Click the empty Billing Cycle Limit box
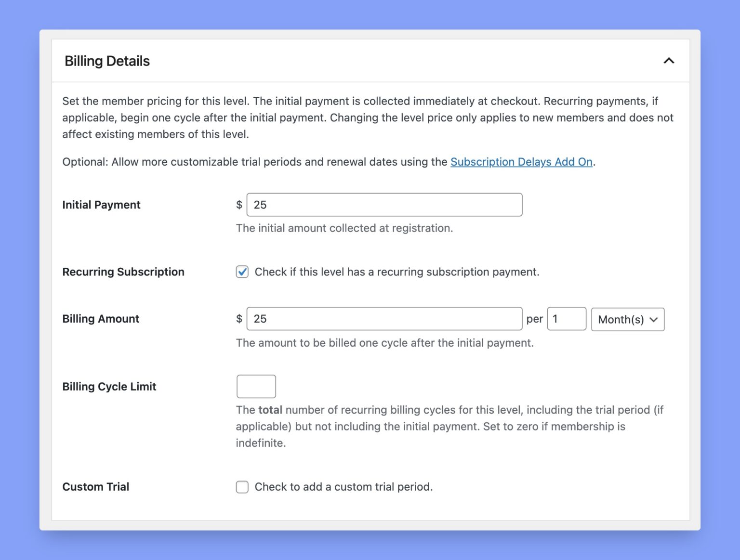The height and width of the screenshot is (560, 740). click(x=256, y=386)
